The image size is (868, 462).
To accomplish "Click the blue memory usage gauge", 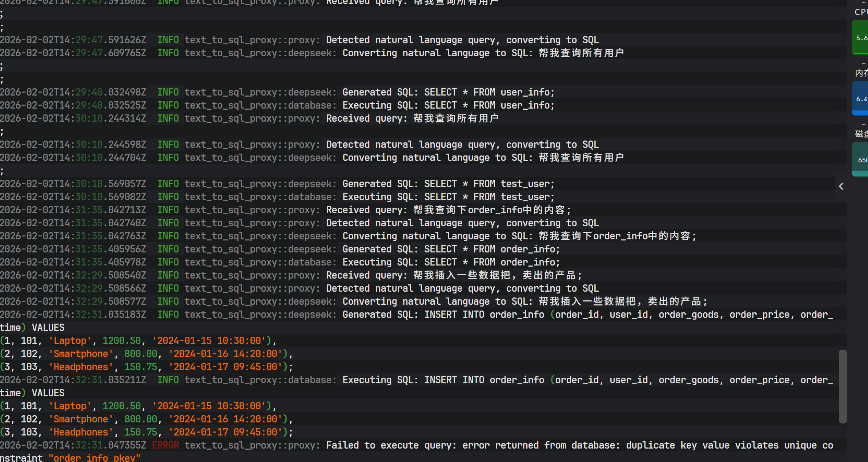I will [861, 98].
